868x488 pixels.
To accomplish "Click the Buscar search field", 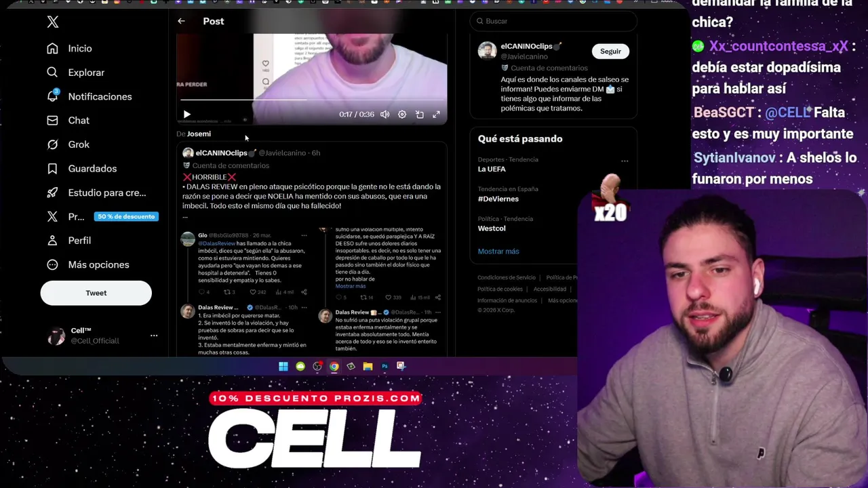I will tap(553, 21).
